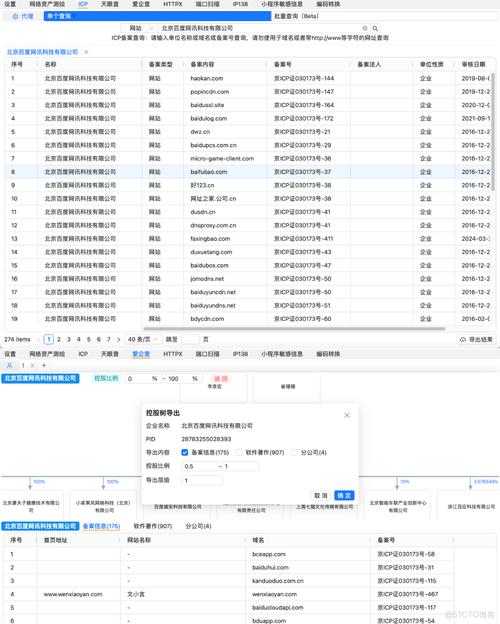
Task: Open 设置 in the lower window menu bar
Action: coord(10,354)
